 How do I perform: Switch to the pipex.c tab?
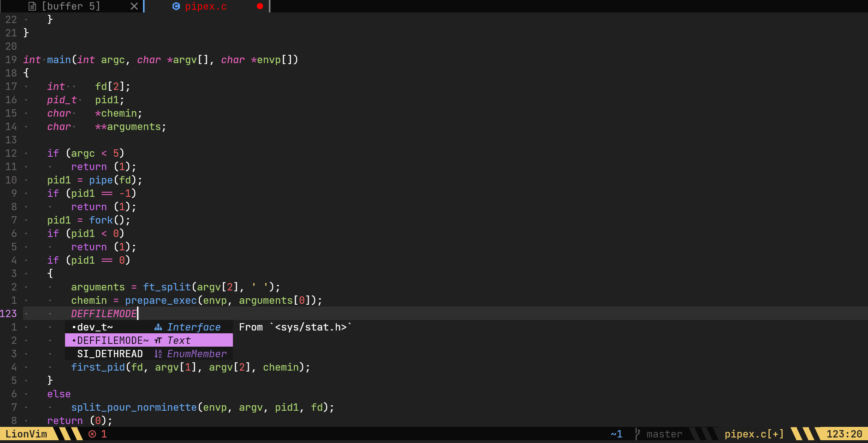[206, 6]
